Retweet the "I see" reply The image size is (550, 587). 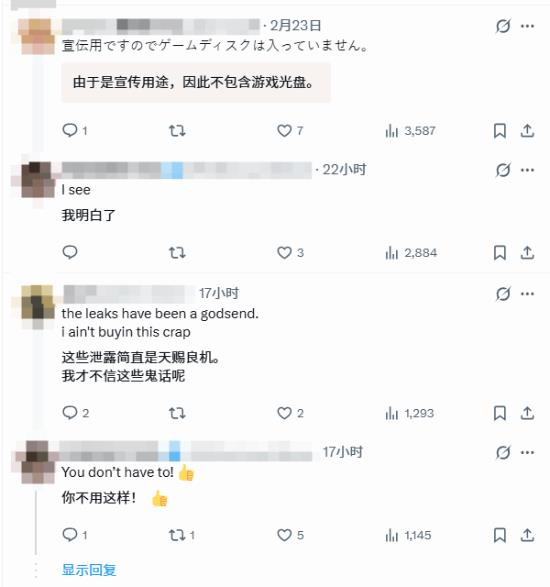[x=177, y=253]
